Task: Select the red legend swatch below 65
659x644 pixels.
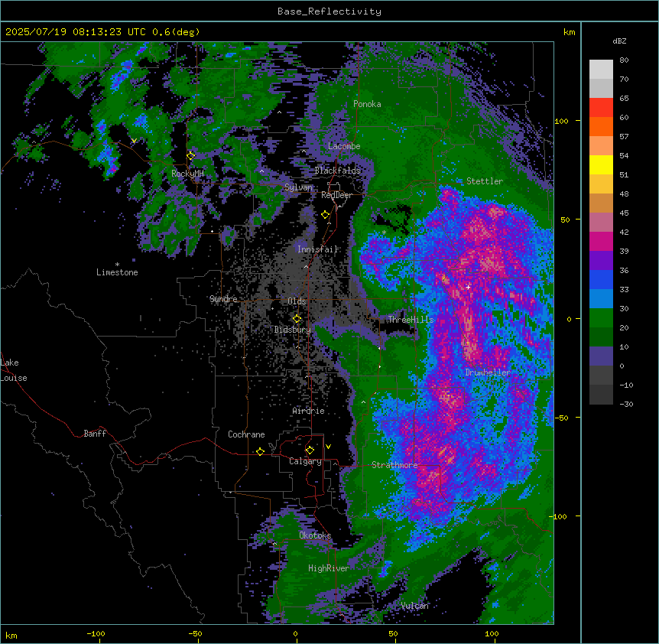Action: tap(601, 108)
